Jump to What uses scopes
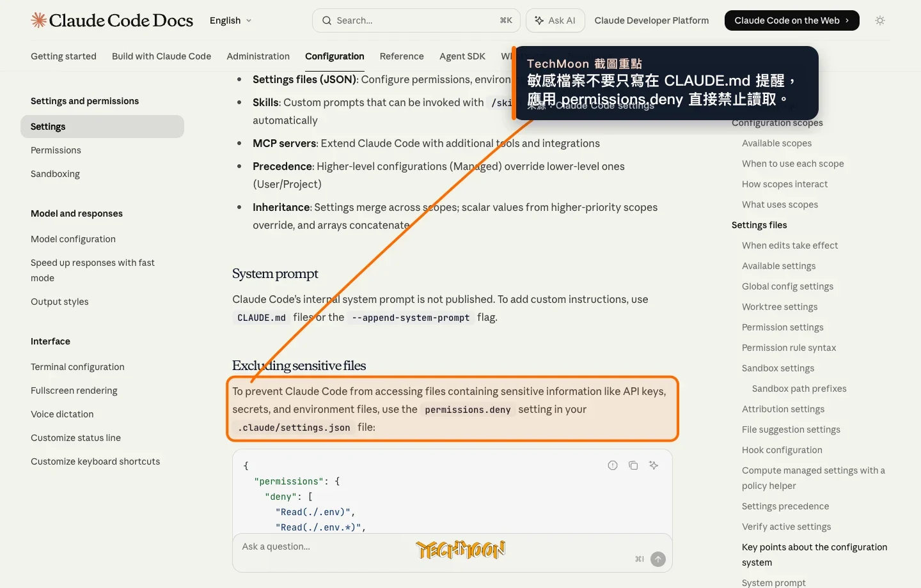The image size is (921, 588). coord(780,205)
